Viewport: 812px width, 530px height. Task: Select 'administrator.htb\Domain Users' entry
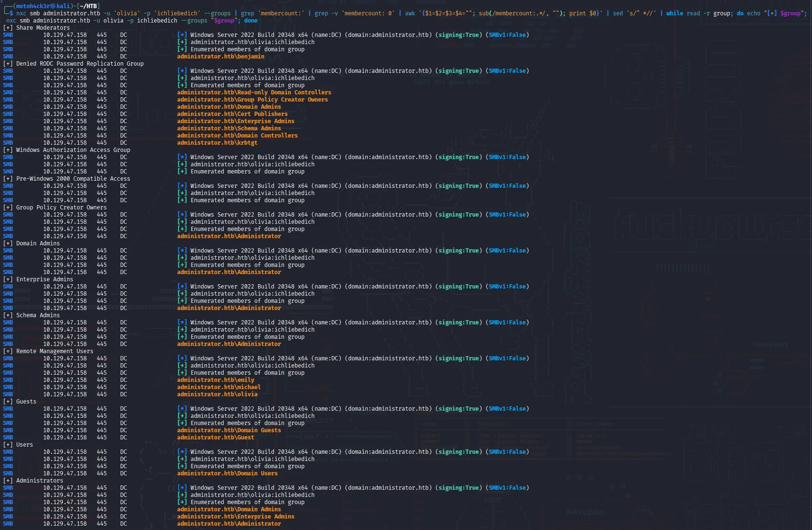pos(227,473)
